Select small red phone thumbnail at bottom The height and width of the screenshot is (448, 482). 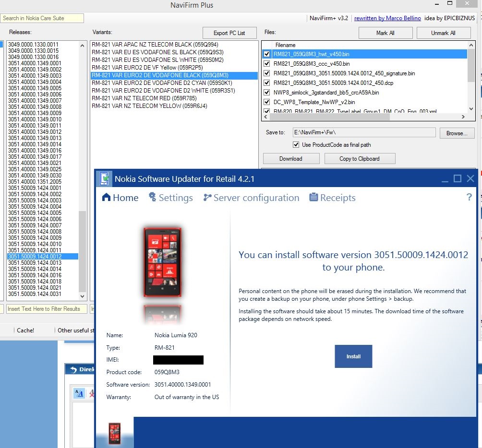point(114,433)
